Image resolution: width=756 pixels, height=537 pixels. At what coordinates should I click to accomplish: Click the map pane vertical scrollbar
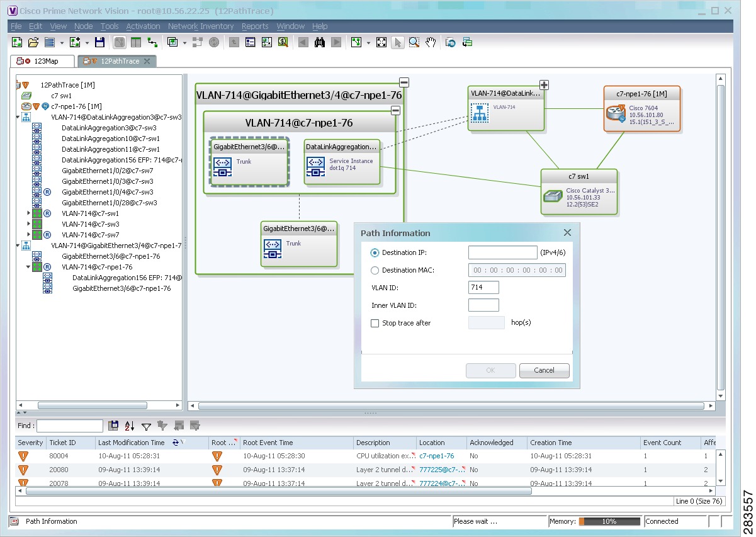click(721, 237)
